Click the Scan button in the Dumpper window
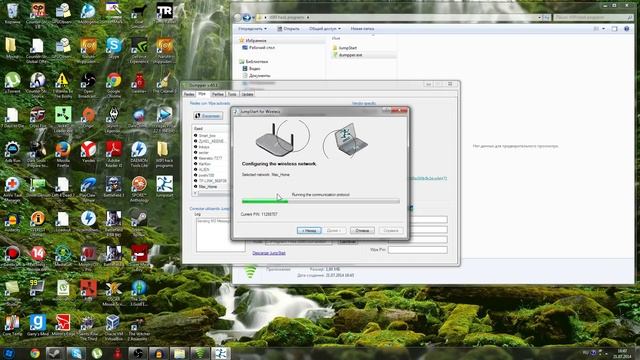The image size is (640, 360). pyautogui.click(x=208, y=116)
